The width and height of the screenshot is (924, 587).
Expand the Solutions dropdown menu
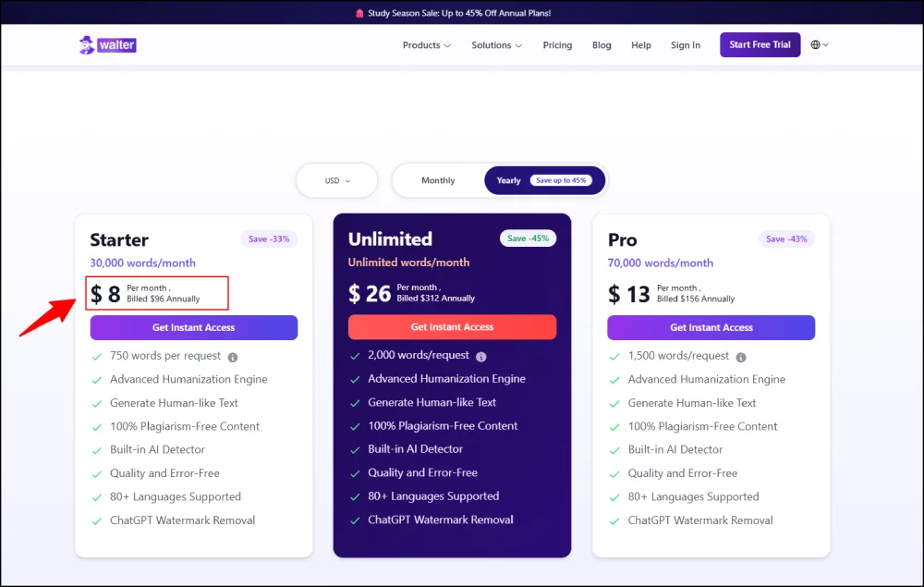coord(496,44)
